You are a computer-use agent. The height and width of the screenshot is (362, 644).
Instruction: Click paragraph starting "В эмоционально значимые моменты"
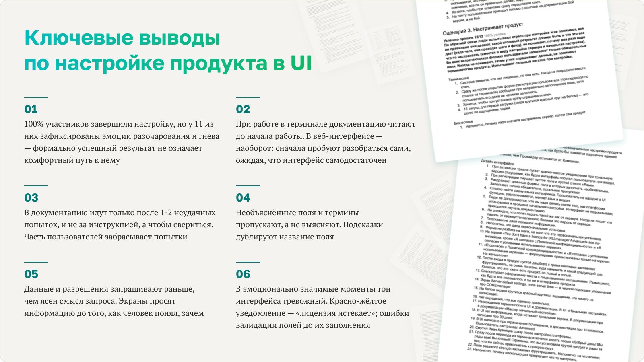pyautogui.click(x=322, y=307)
